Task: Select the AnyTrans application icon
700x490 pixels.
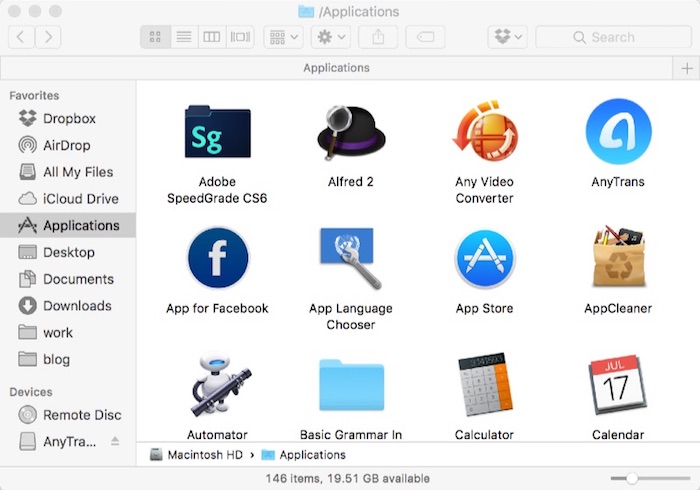Action: pos(618,132)
